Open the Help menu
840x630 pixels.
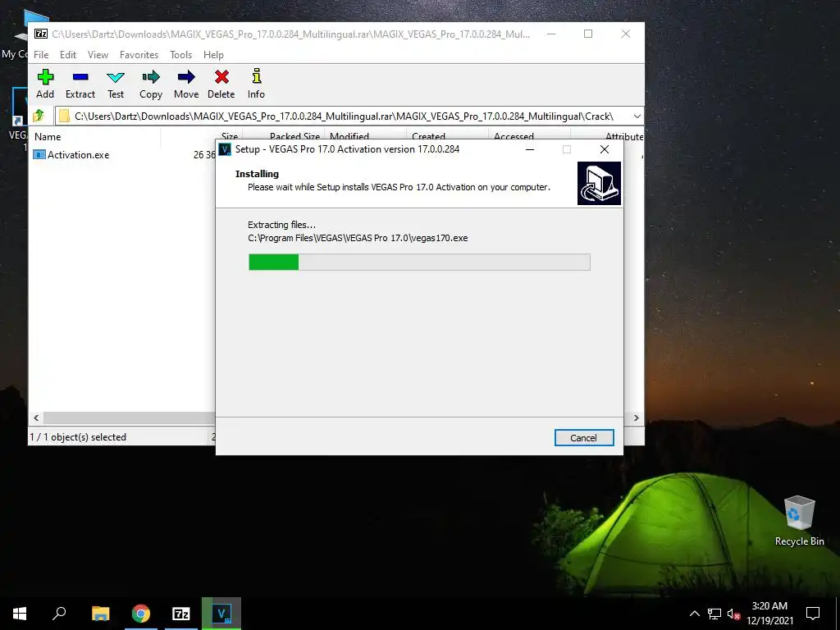pyautogui.click(x=213, y=55)
